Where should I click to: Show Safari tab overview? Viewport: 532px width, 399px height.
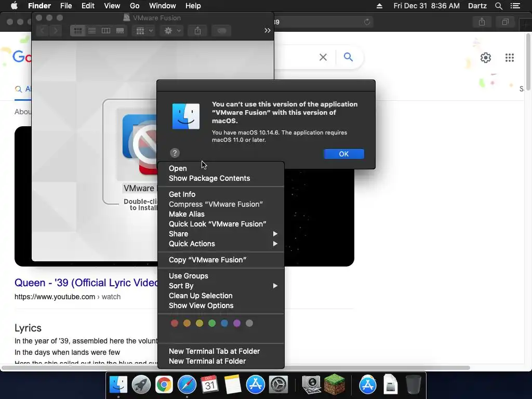click(x=505, y=22)
